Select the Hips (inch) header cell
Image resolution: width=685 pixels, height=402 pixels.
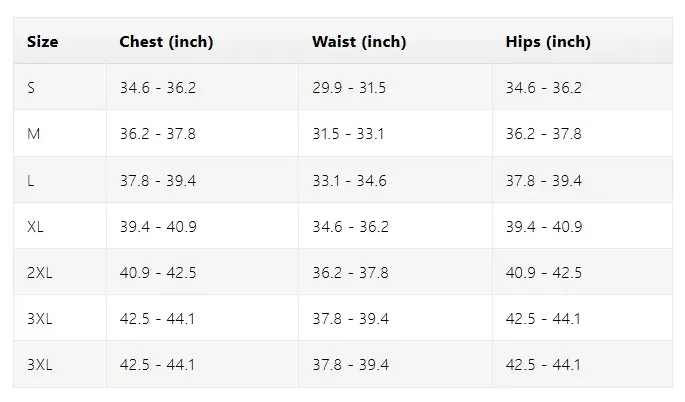point(548,42)
